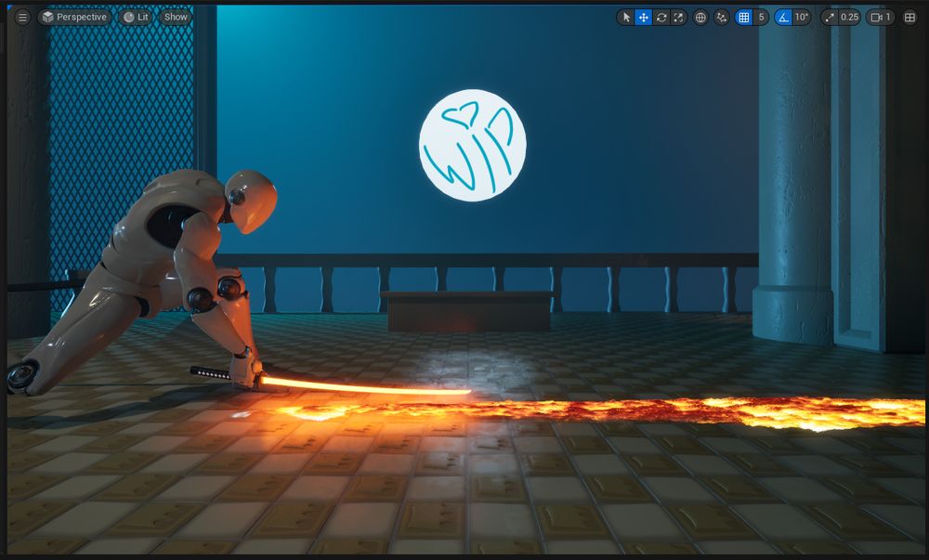The height and width of the screenshot is (560, 929).
Task: Open the viewport options hamburger menu
Action: tap(22, 17)
